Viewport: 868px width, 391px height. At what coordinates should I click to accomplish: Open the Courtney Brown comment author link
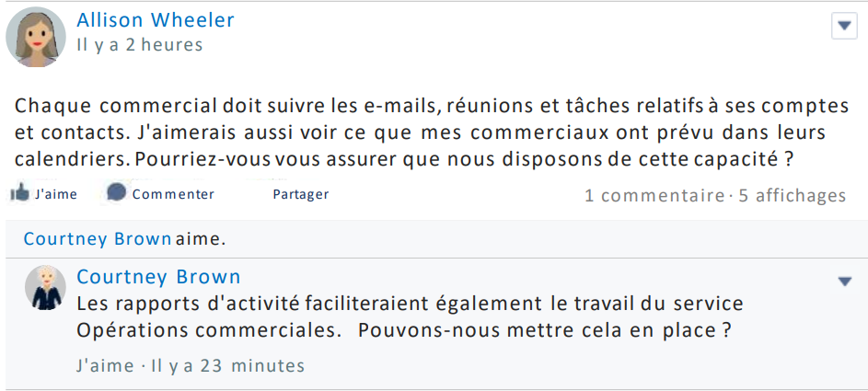[158, 277]
